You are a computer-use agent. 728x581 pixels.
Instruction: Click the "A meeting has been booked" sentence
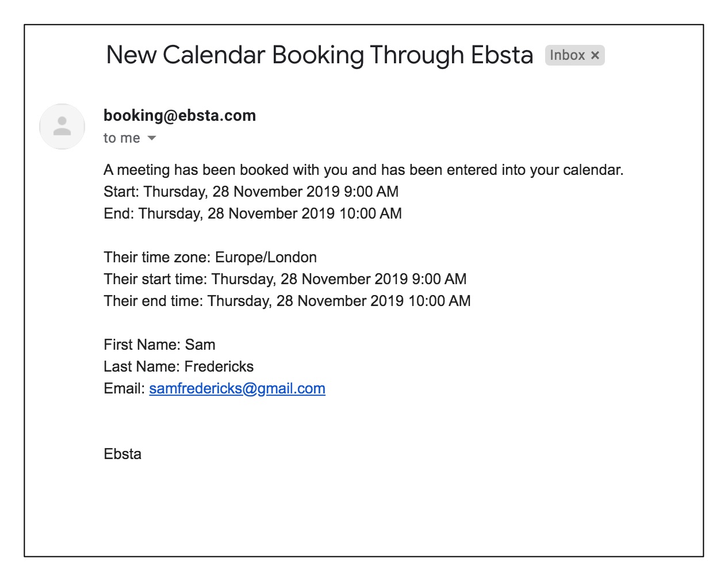click(363, 170)
